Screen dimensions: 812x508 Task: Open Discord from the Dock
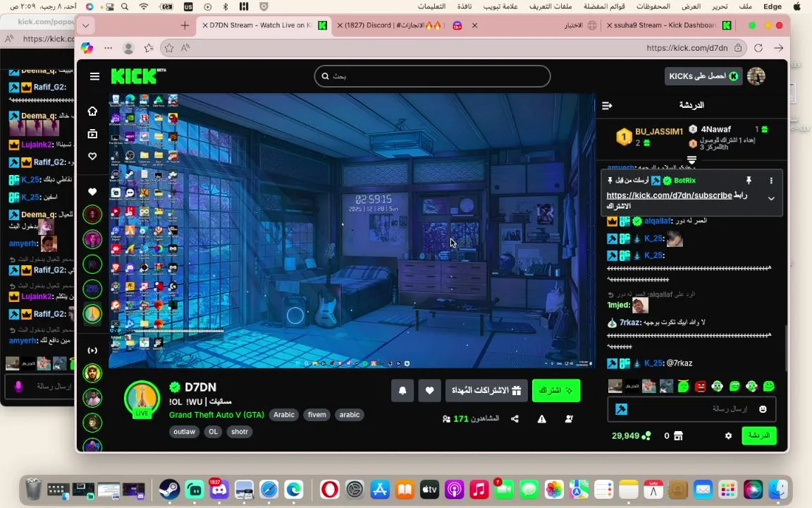coord(219,490)
